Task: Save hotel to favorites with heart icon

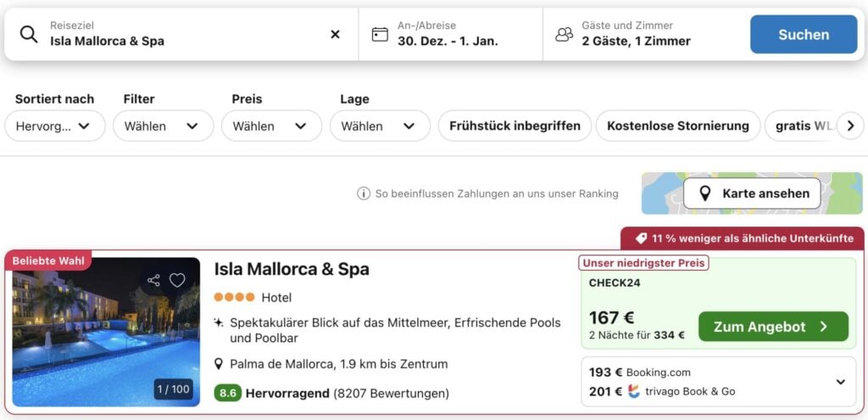Action: [177, 280]
